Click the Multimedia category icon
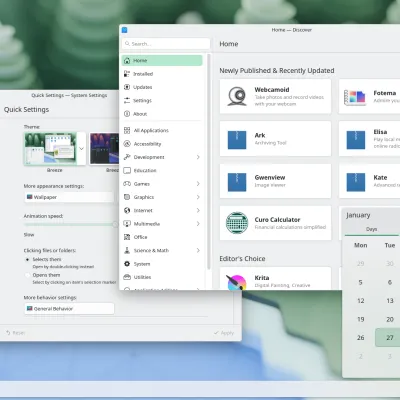This screenshot has width=400, height=400. coord(127,224)
